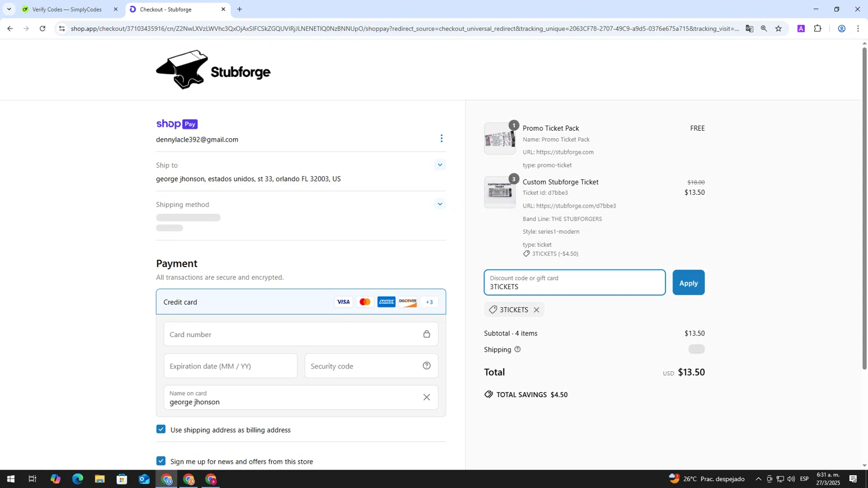868x488 pixels.
Task: Open the Extensions puzzle menu
Action: (818, 28)
